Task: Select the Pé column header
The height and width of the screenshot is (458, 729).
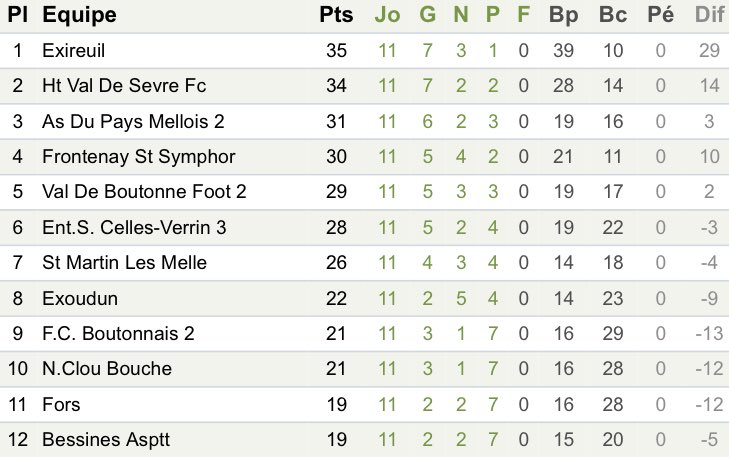Action: coord(661,15)
